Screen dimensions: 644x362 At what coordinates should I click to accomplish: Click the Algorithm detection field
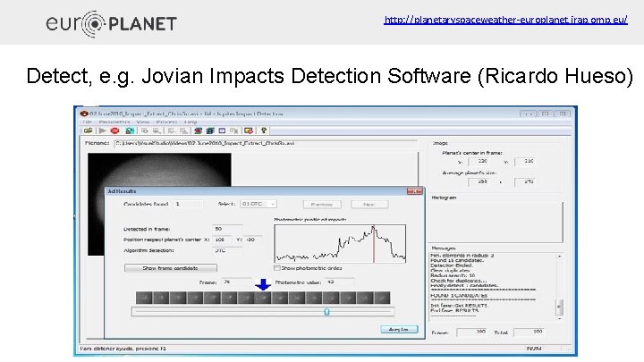pyautogui.click(x=227, y=250)
